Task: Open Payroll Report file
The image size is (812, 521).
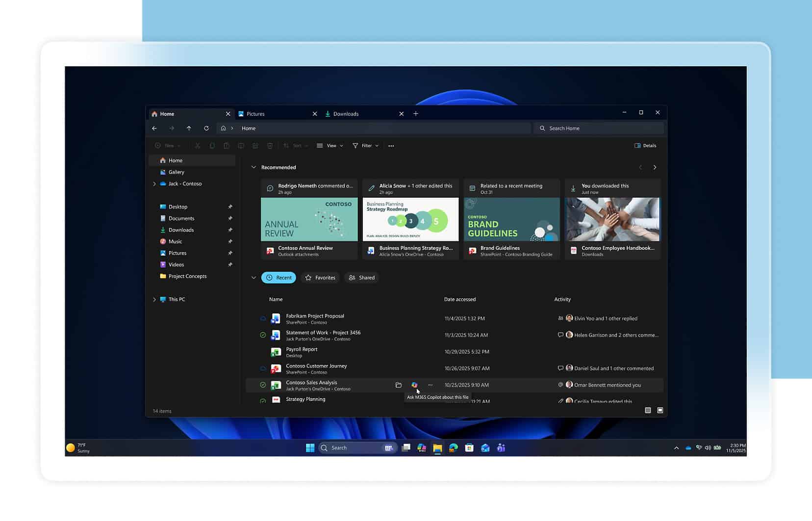Action: 302,349
